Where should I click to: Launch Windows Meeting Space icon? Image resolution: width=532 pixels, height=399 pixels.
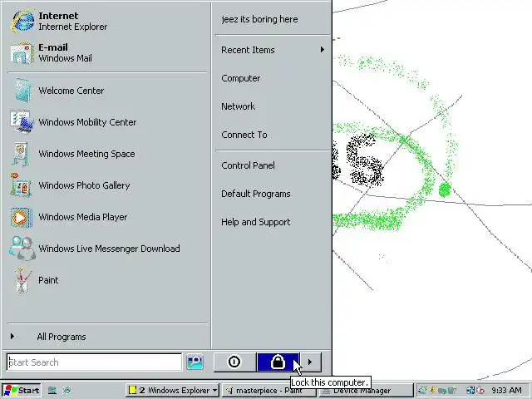[x=21, y=154]
